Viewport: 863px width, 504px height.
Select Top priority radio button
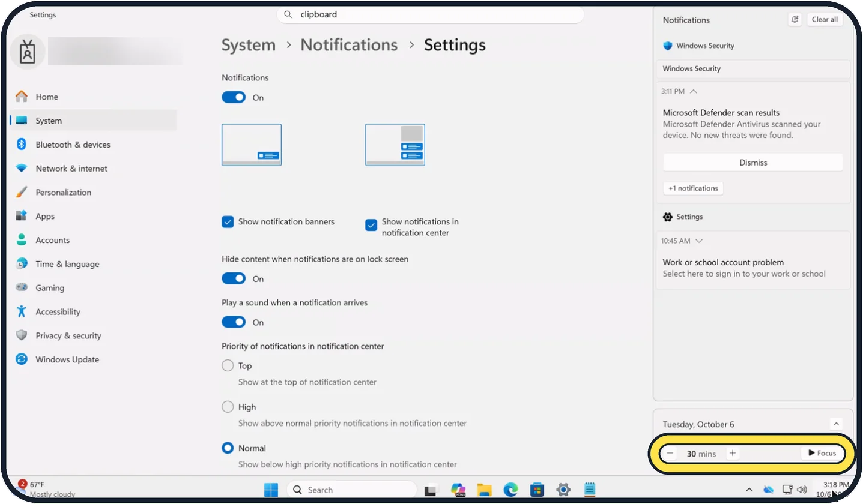pyautogui.click(x=228, y=365)
